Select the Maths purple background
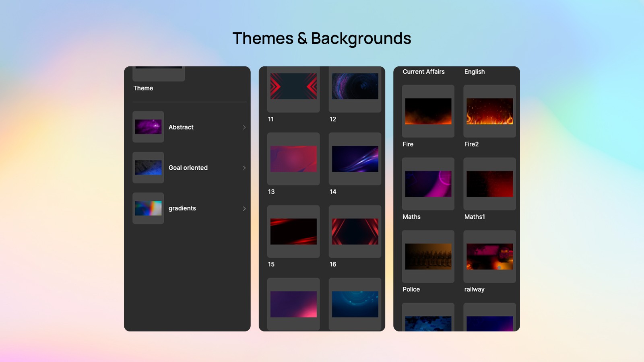The image size is (644, 362). pos(428,184)
